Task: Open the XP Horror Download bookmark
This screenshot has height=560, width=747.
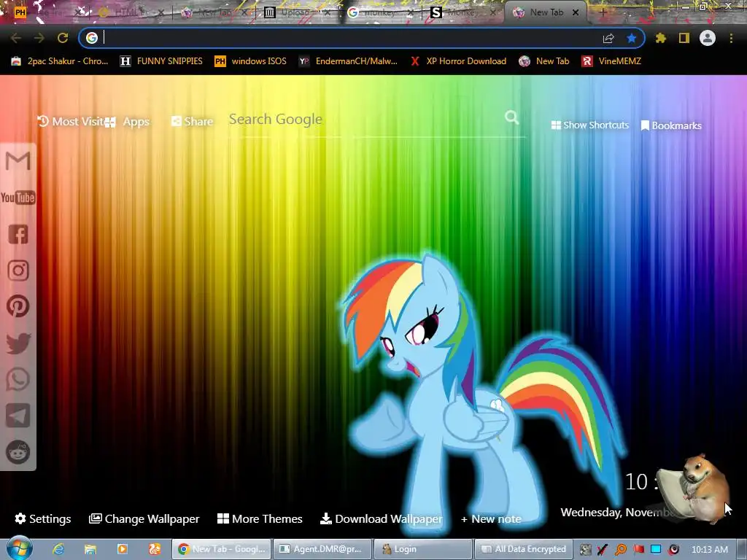Action: point(458,61)
